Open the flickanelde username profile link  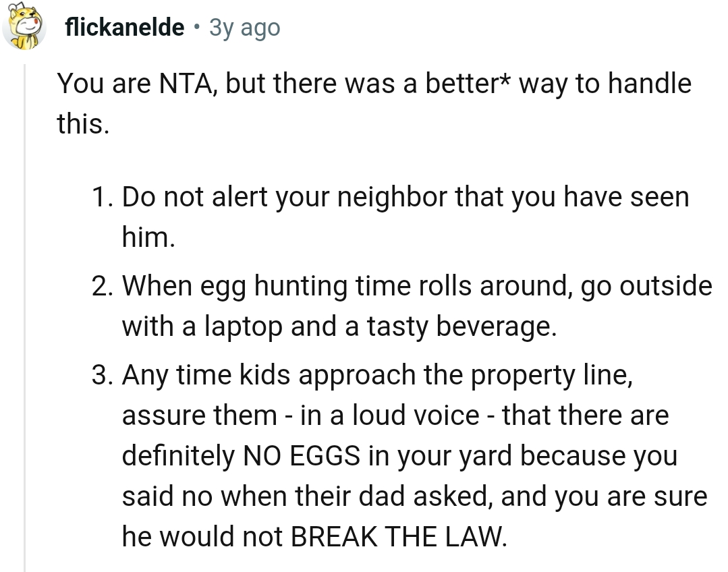coord(125,28)
